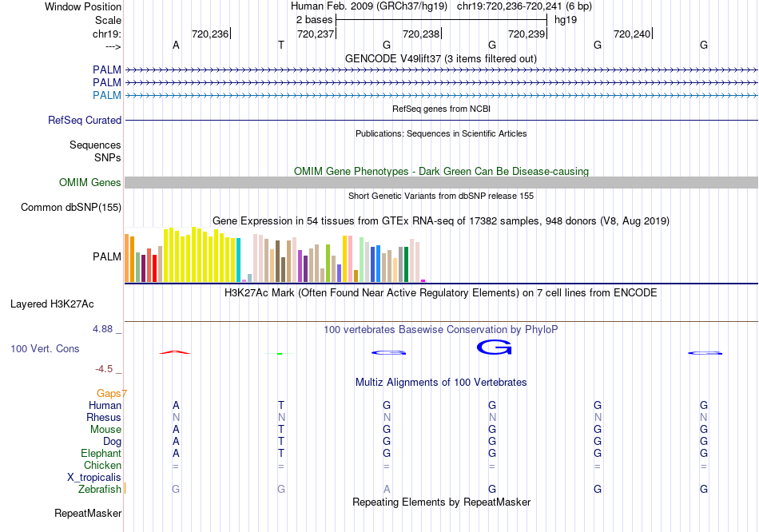Click the Sequences publications track label
Viewport: 759px width, 532px height.
[95, 145]
